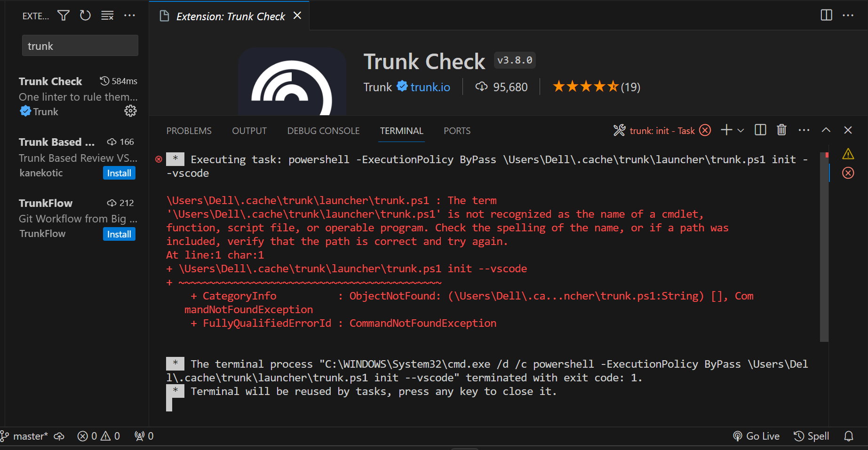
Task: Click the Trunk Check extension logo
Action: coord(292,82)
